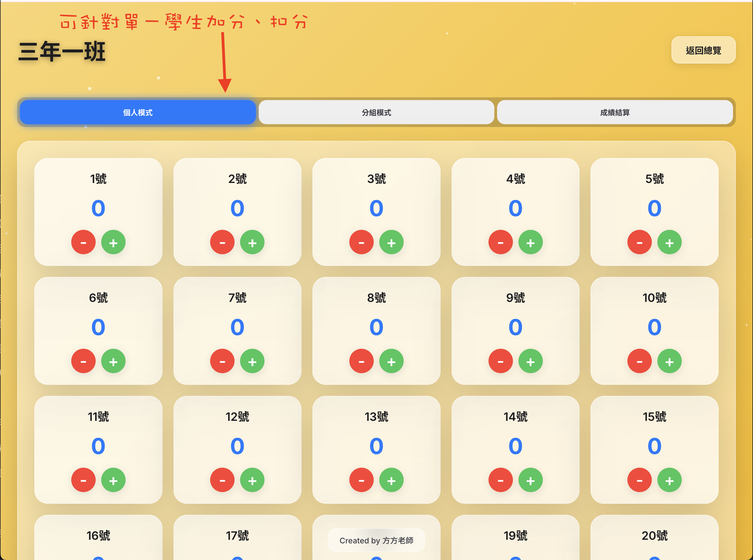The width and height of the screenshot is (753, 560).
Task: Add a point to student 9號
Action: pyautogui.click(x=531, y=361)
